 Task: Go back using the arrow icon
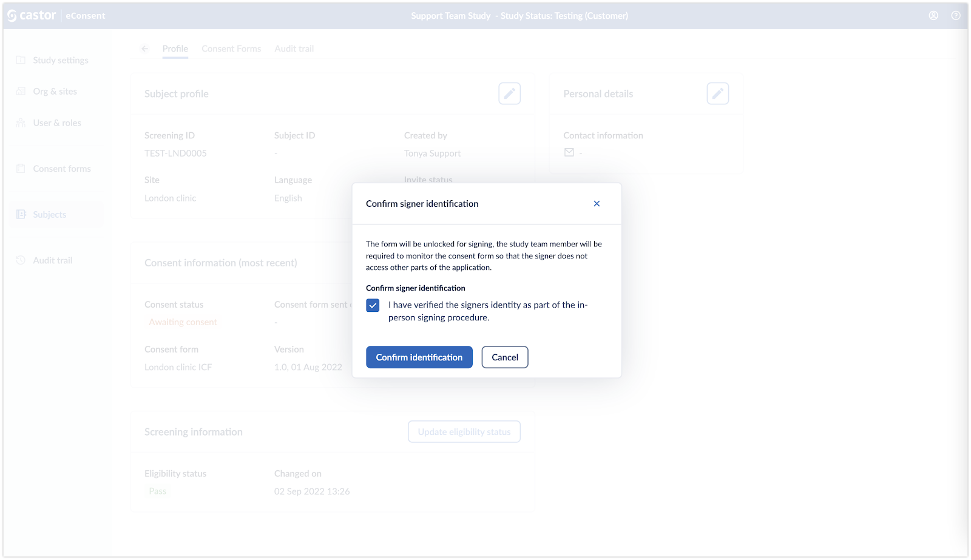coord(144,49)
